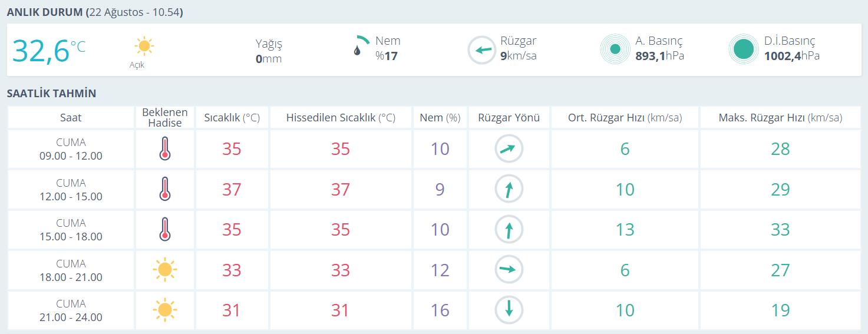Viewport: 868px width, 334px height.
Task: Click the A. Basınç pressure circle icon
Action: pyautogui.click(x=615, y=49)
